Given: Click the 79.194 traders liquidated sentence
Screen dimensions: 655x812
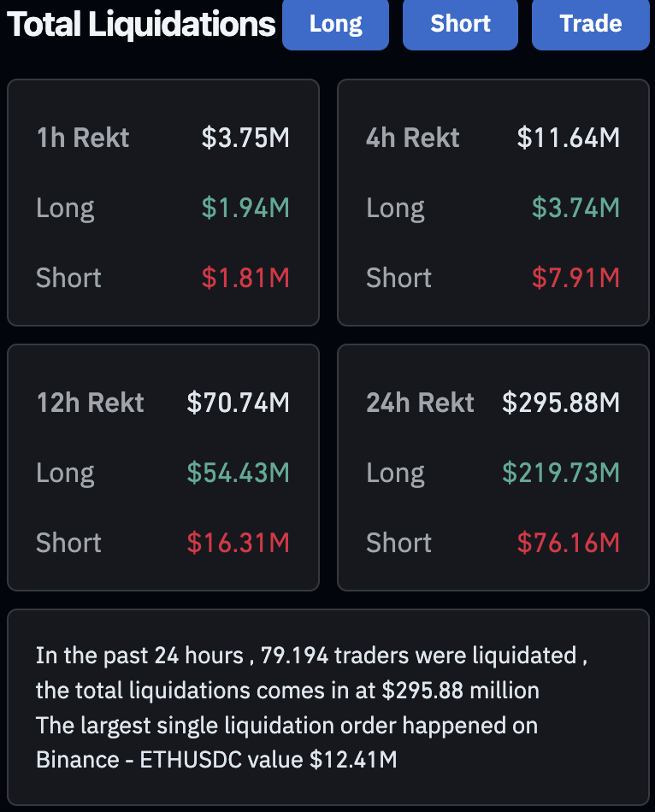Looking at the screenshot, I should tap(311, 656).
